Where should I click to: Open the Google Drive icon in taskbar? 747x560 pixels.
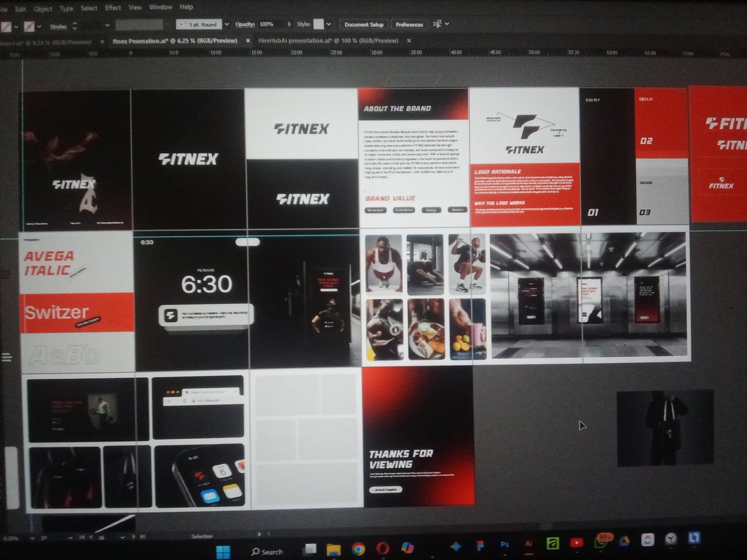tap(624, 541)
